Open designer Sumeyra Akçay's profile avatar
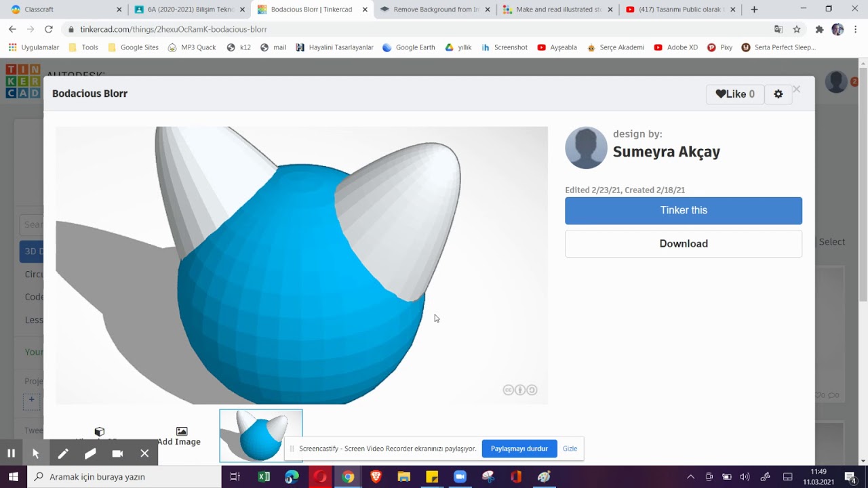 (586, 148)
